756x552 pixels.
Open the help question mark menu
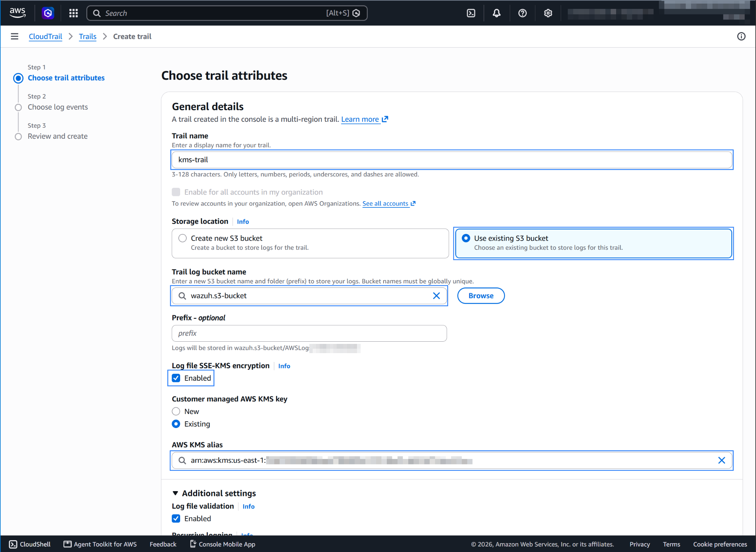pos(522,13)
